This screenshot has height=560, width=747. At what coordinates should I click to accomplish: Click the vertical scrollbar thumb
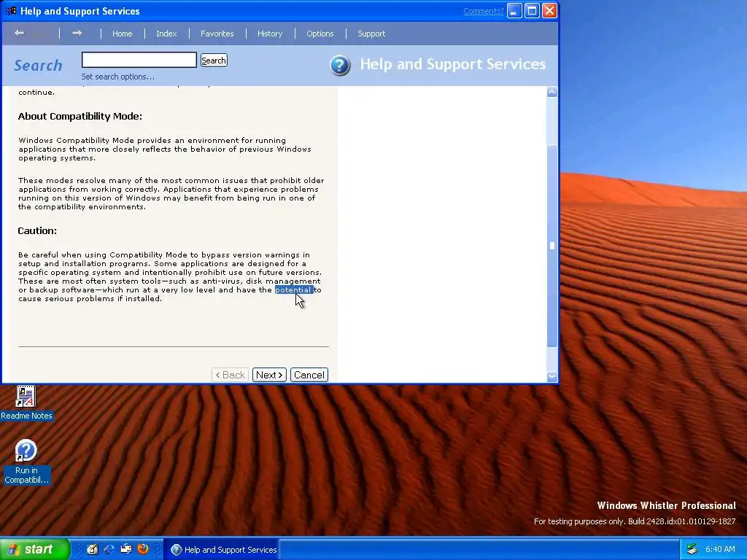pos(551,245)
